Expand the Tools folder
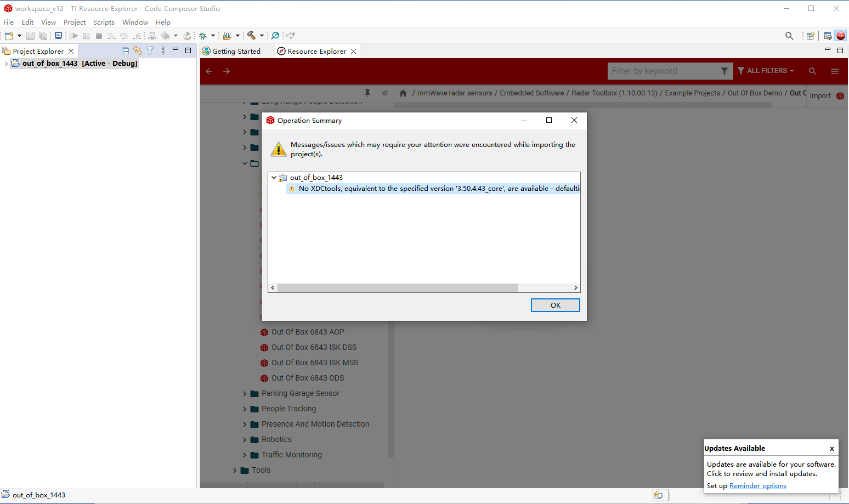 pyautogui.click(x=235, y=471)
